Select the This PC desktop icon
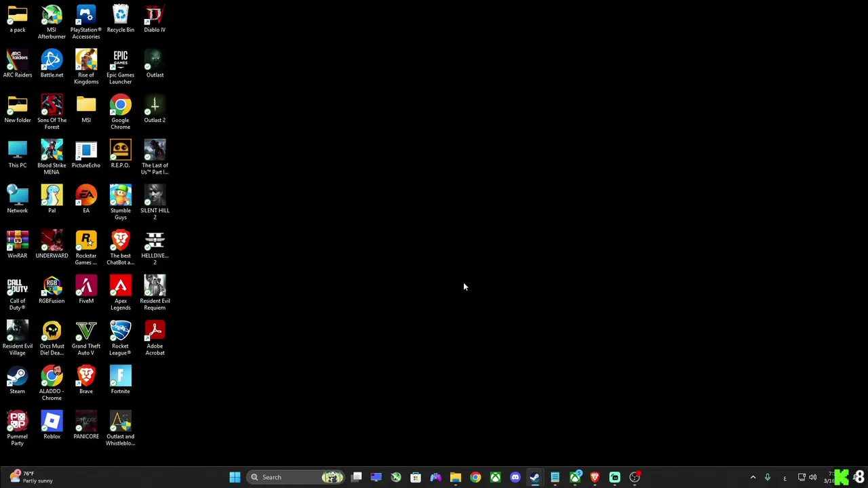 pos(18,155)
